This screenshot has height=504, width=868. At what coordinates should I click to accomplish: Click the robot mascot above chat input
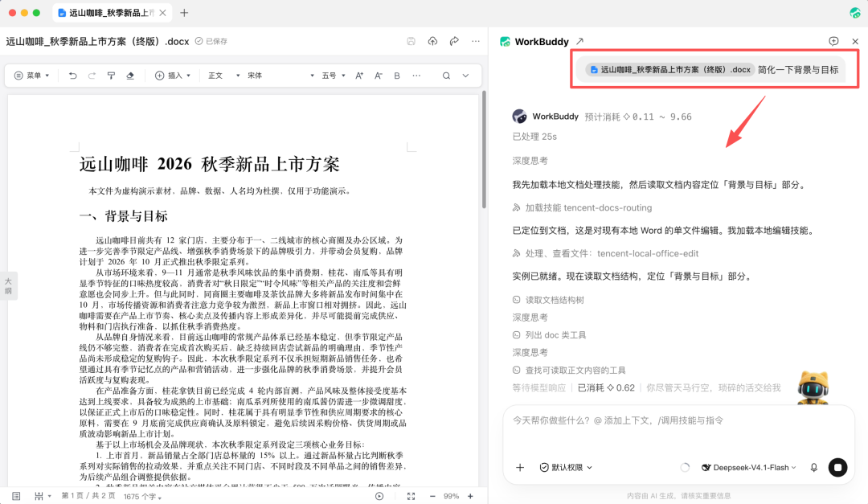pos(813,387)
